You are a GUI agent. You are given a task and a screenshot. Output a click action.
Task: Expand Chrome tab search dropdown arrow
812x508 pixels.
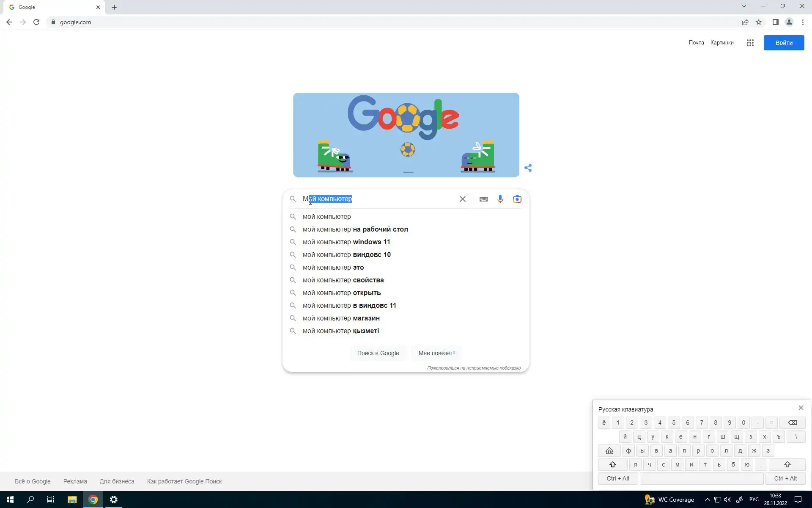point(743,6)
